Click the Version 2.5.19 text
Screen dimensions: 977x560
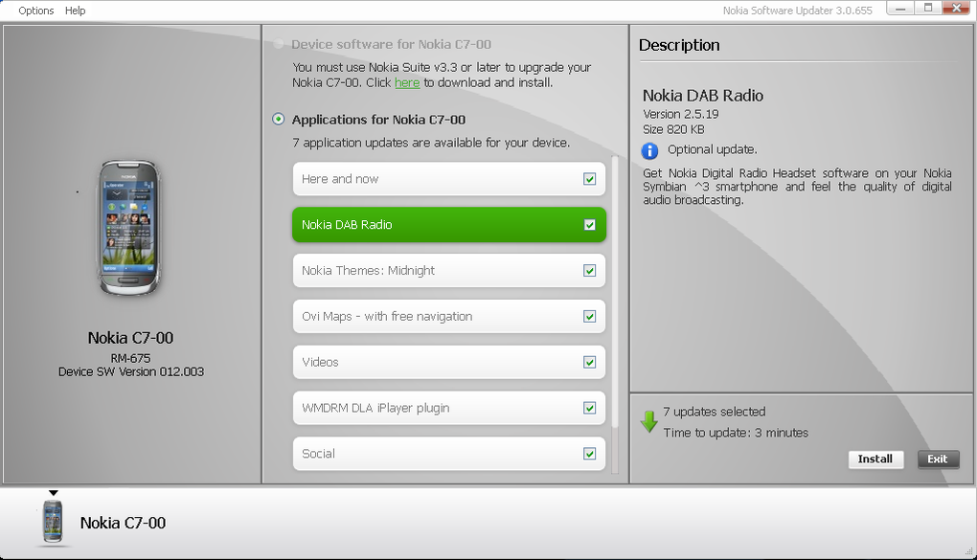tap(681, 114)
